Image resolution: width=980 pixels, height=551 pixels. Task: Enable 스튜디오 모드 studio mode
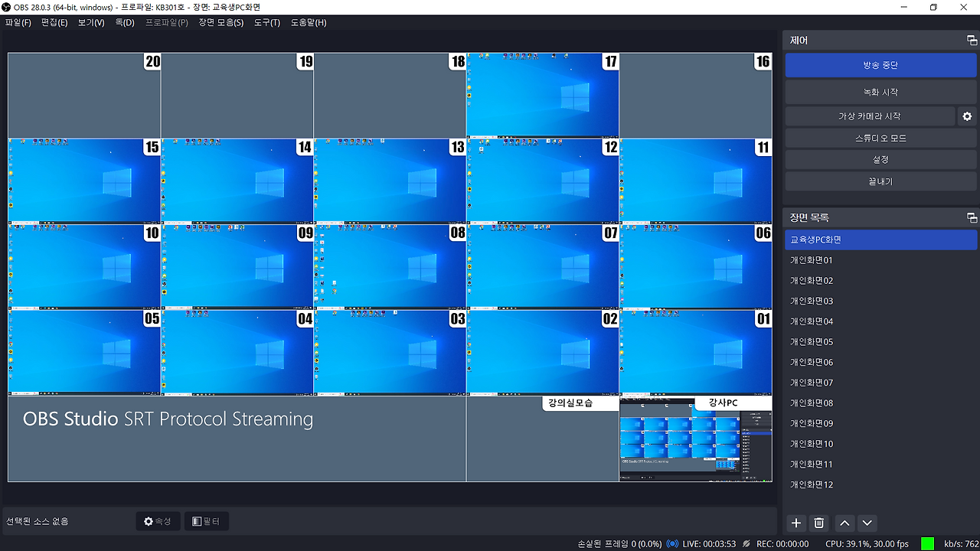coord(880,138)
